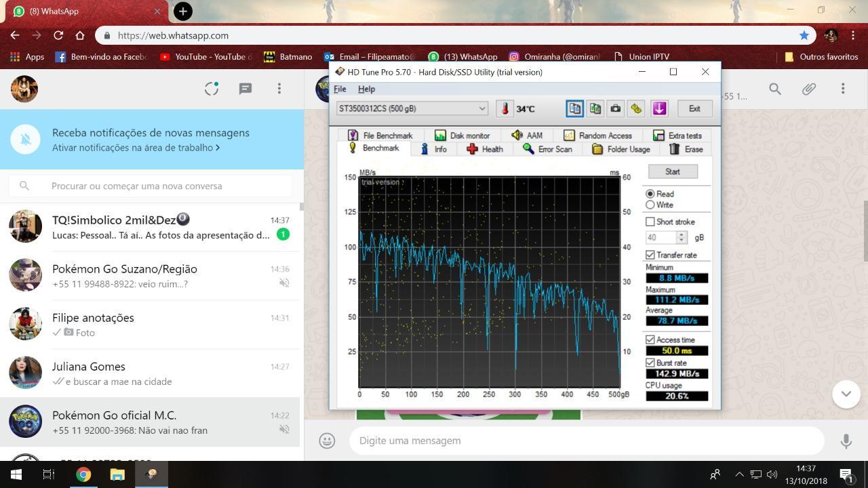This screenshot has height=488, width=868.
Task: Click the Start benchmark button
Action: (x=673, y=171)
